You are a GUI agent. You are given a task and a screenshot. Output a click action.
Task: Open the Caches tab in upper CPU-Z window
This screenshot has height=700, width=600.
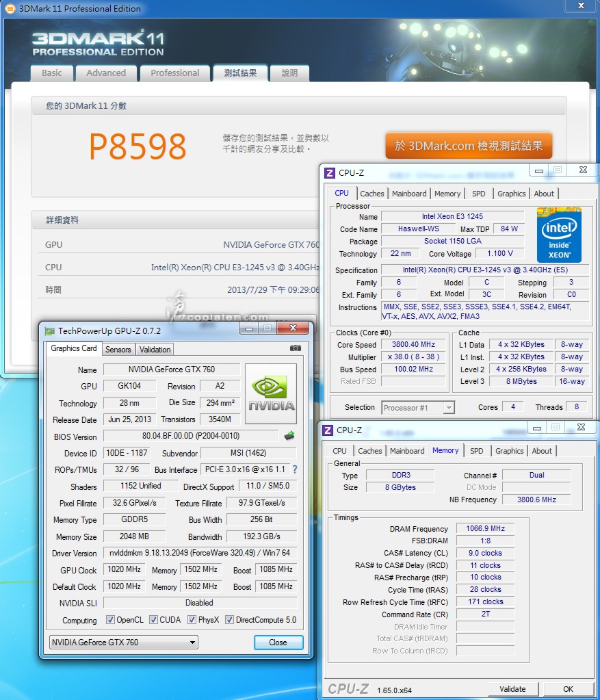click(x=372, y=194)
